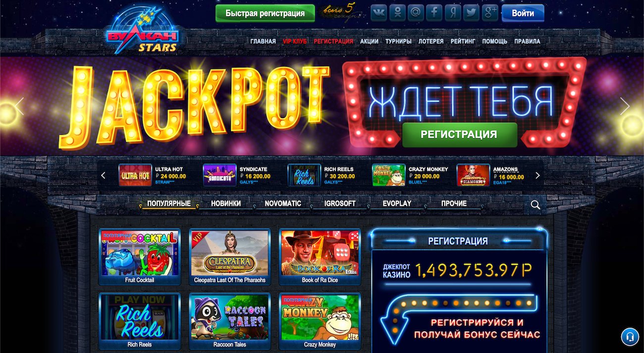
Task: Open the game search magnifier icon
Action: (x=536, y=205)
